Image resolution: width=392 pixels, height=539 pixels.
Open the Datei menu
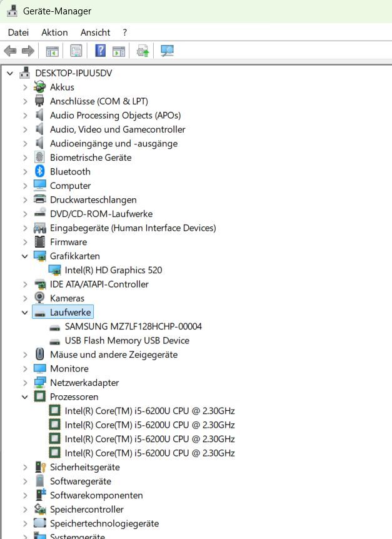[x=18, y=32]
